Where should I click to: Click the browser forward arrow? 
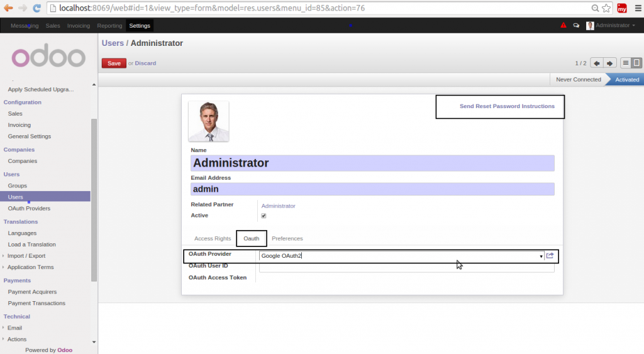click(23, 8)
